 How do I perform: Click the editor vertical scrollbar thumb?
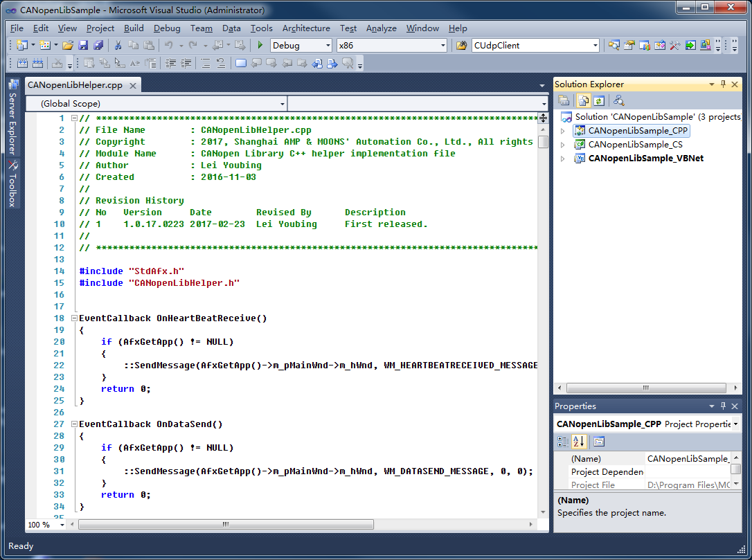(543, 142)
